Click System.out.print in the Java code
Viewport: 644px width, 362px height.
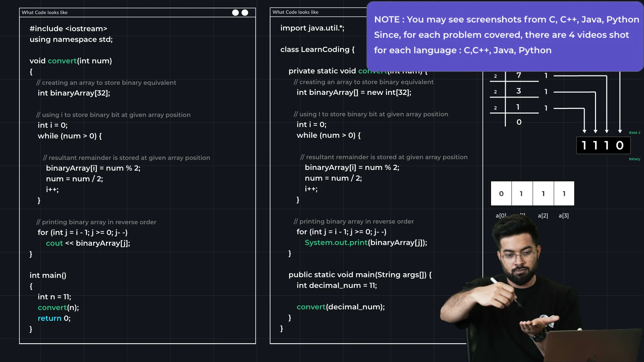tap(336, 243)
